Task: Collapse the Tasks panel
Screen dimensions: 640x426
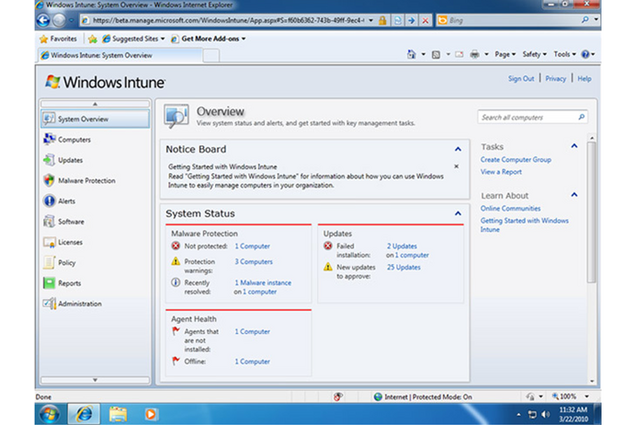Action: tap(574, 146)
